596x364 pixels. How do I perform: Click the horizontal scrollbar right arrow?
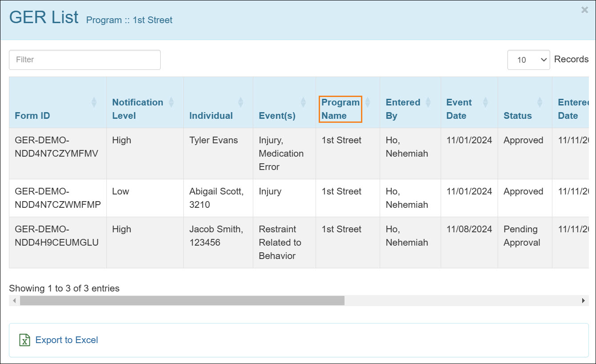[x=584, y=301]
